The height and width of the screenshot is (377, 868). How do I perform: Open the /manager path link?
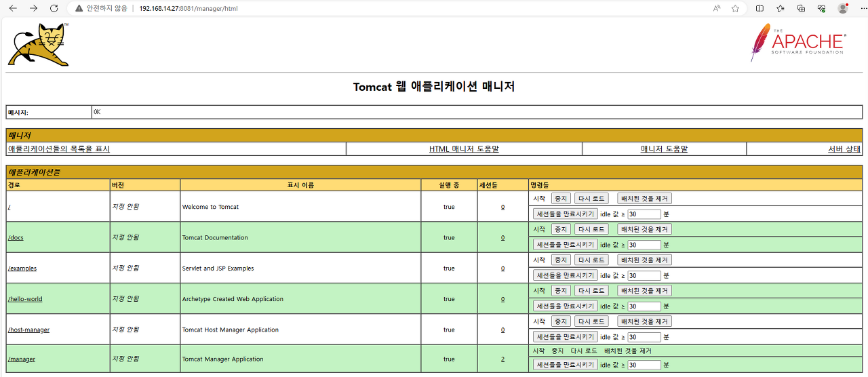tap(22, 359)
